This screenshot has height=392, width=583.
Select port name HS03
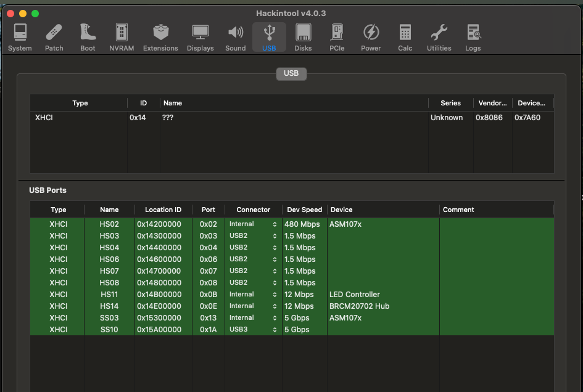[x=109, y=236]
